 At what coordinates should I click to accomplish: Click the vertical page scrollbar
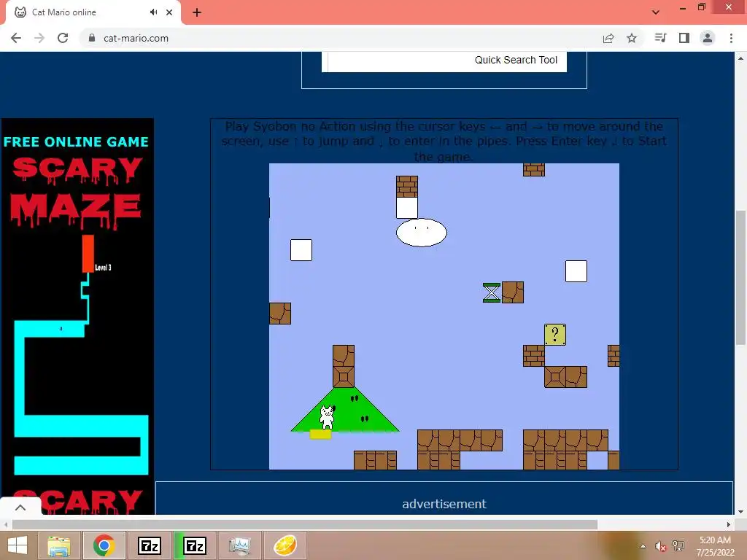coord(740,278)
